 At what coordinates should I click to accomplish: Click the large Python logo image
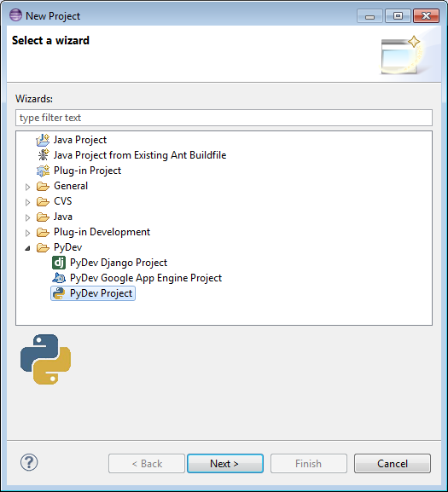[x=45, y=359]
